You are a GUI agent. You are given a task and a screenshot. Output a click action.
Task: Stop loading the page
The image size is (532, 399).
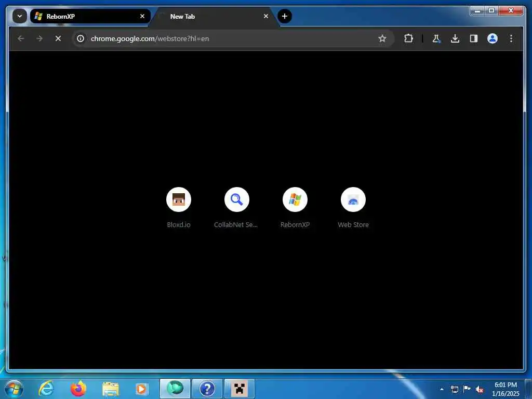point(58,38)
